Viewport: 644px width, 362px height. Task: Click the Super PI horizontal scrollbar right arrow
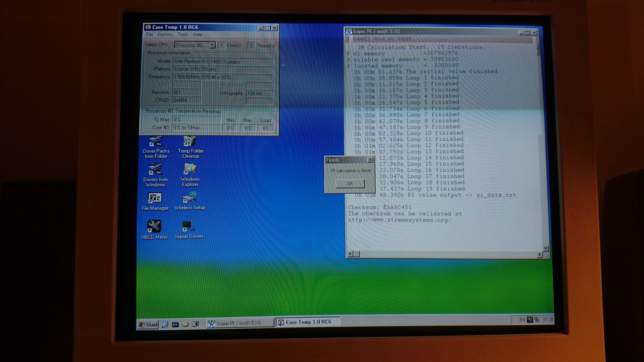pos(540,255)
